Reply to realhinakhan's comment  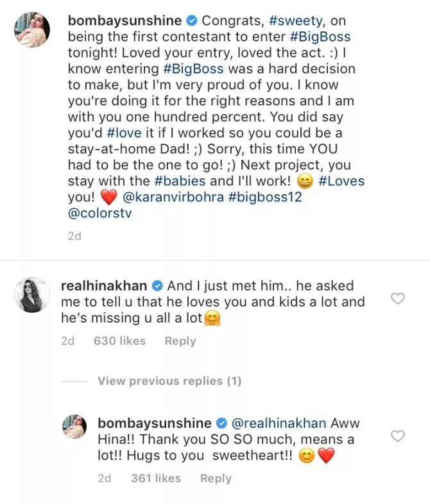click(x=180, y=341)
